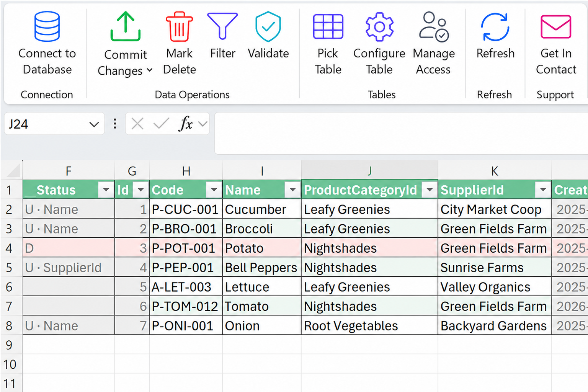Viewport: 588px width, 392px height.
Task: Click cell Sunrise Farms
Action: tap(495, 268)
